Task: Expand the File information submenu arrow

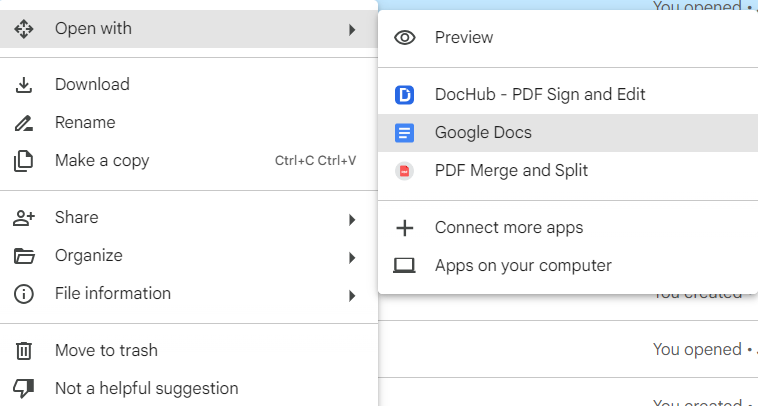Action: point(352,295)
